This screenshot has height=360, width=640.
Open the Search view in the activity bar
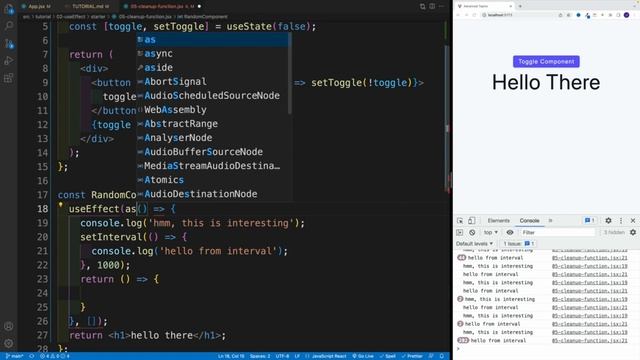(9, 26)
